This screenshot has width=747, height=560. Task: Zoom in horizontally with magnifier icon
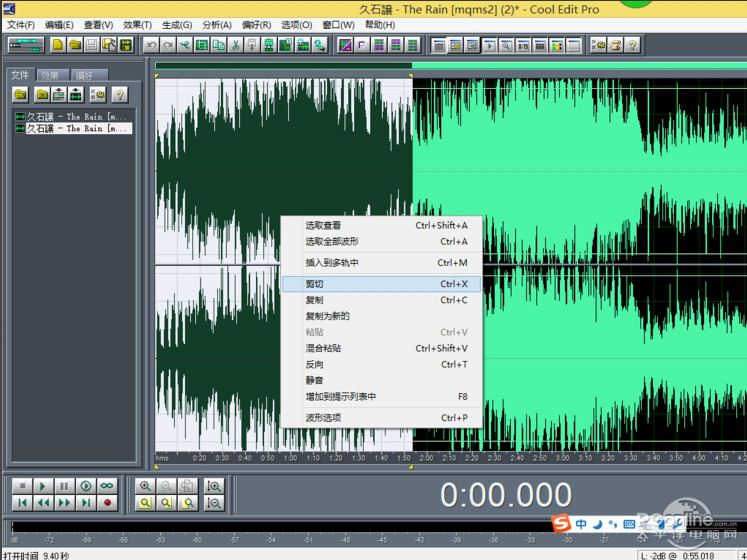point(146,486)
